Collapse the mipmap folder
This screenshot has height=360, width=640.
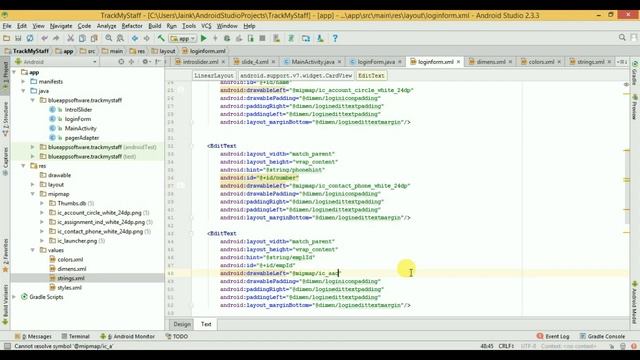click(33, 194)
